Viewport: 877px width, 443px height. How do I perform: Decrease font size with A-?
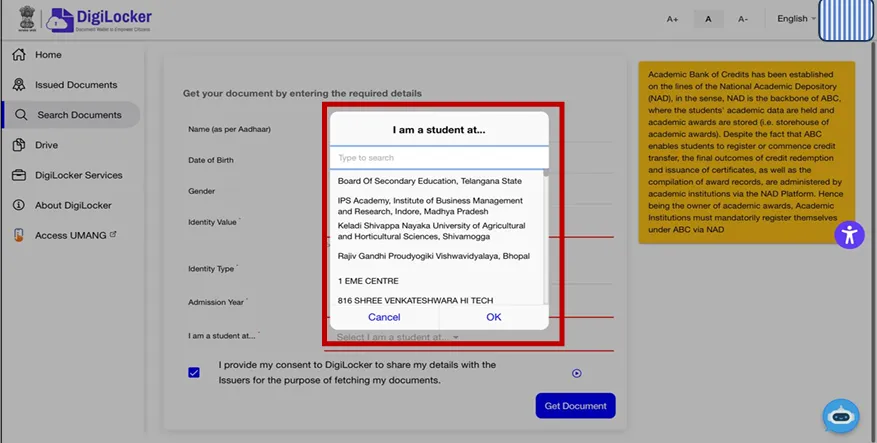tap(742, 19)
